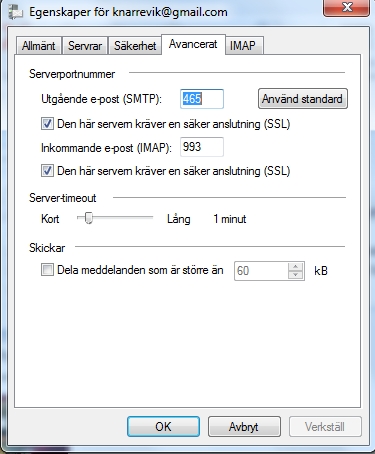375x454 pixels.
Task: Click the IMAP port field showing 993
Action: (x=202, y=147)
